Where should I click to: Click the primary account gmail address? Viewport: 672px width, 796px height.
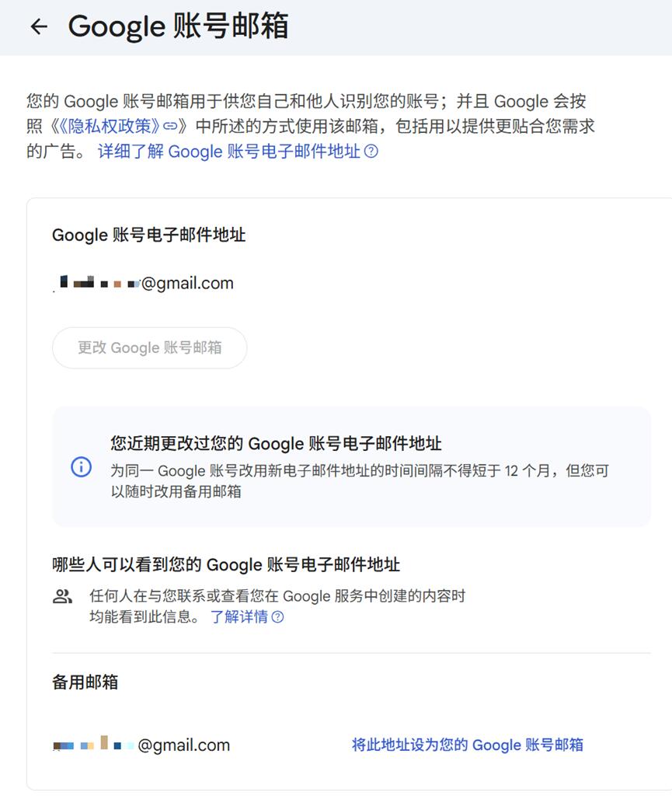point(144,283)
